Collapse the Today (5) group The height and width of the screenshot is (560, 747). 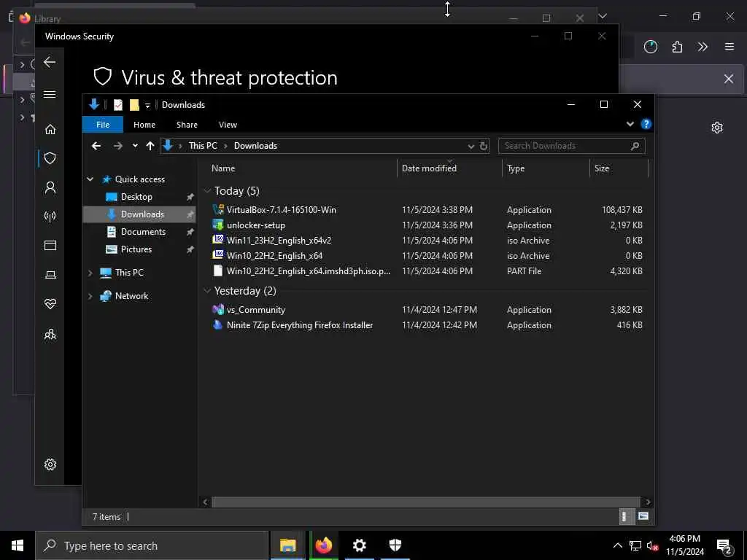click(x=207, y=190)
